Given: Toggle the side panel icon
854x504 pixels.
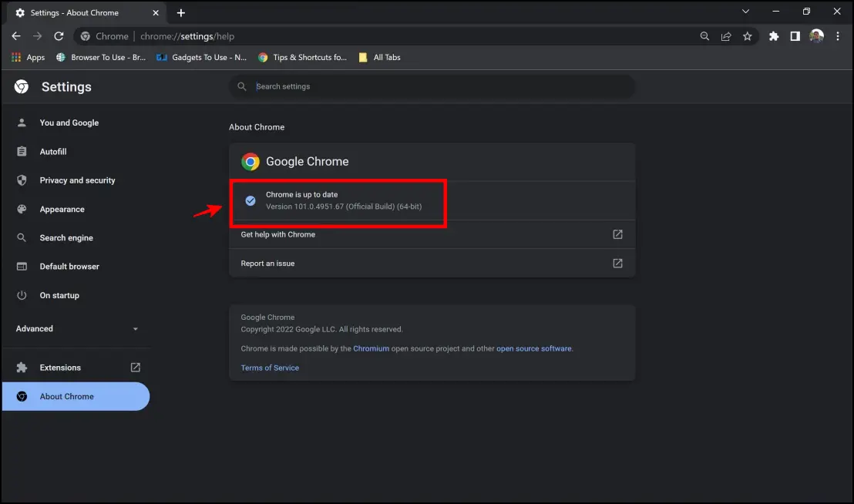Looking at the screenshot, I should coord(795,36).
